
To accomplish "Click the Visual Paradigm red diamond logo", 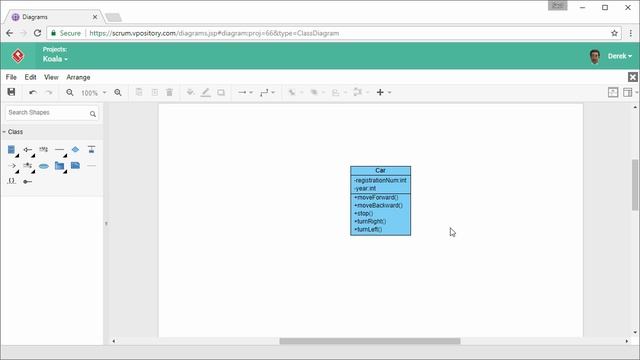I will coord(18,56).
